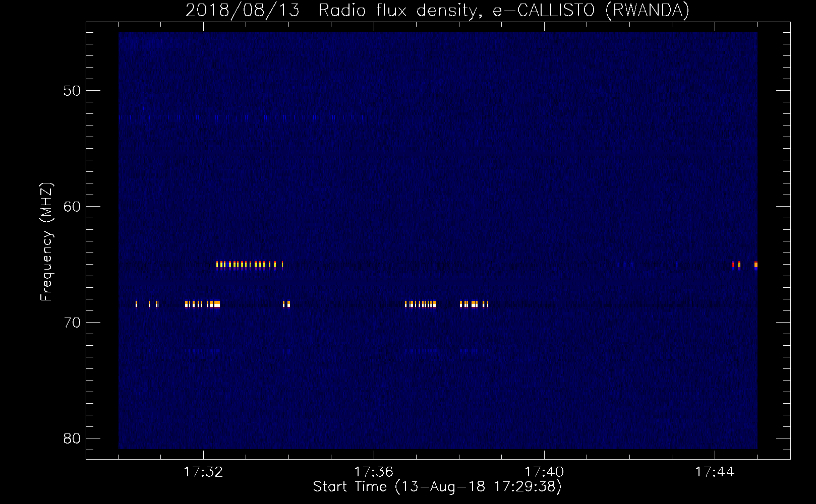The height and width of the screenshot is (504, 816).
Task: Click the 17:44 time tick label
Action: (x=715, y=472)
